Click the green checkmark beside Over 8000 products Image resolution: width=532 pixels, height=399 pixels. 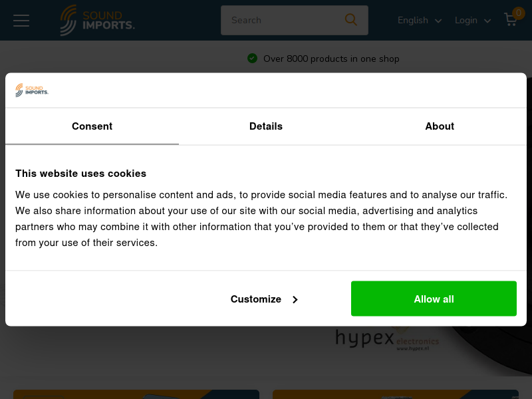coord(252,59)
